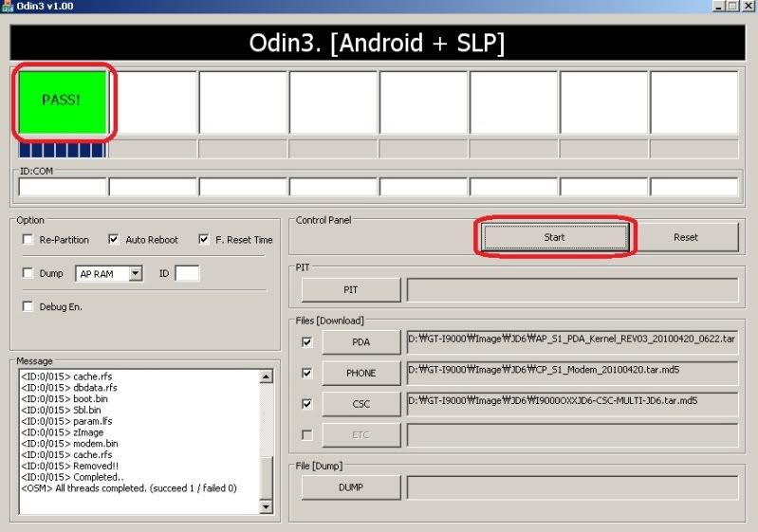
Task: Minimize the Odin3 window
Action: [719, 7]
